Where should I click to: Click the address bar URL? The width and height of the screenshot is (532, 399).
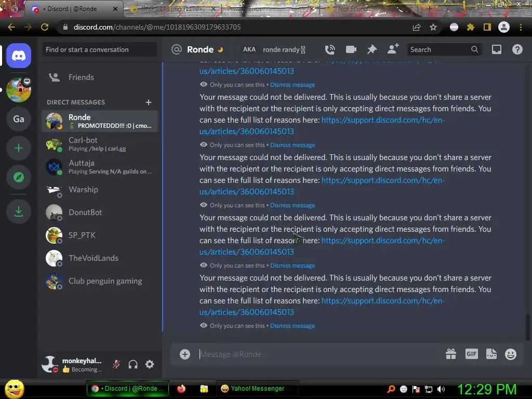157,27
